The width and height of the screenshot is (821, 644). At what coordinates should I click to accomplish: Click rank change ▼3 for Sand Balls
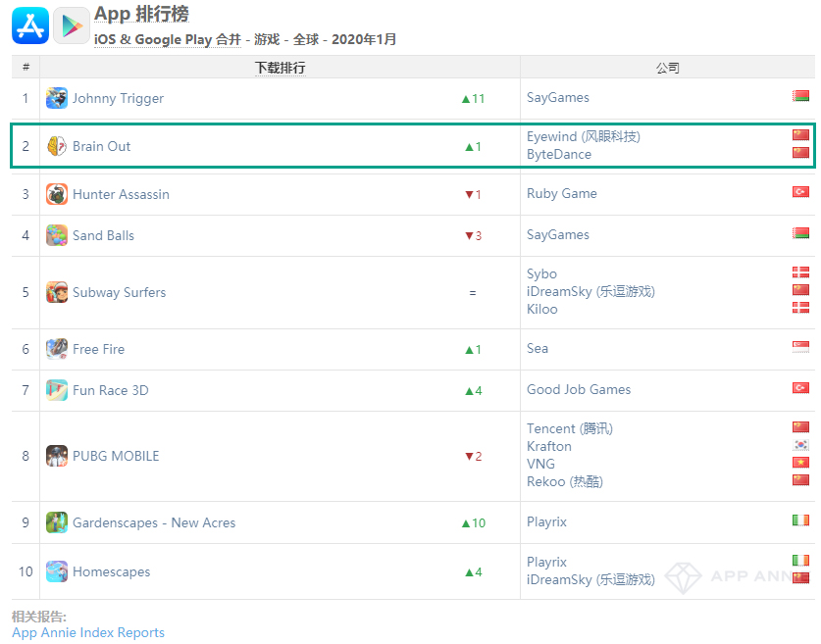click(x=473, y=236)
